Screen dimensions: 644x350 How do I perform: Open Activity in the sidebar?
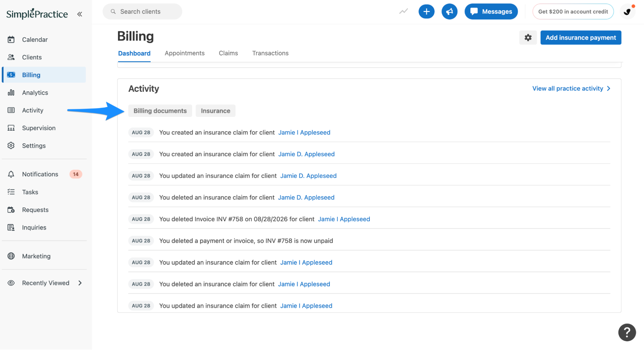(x=33, y=110)
